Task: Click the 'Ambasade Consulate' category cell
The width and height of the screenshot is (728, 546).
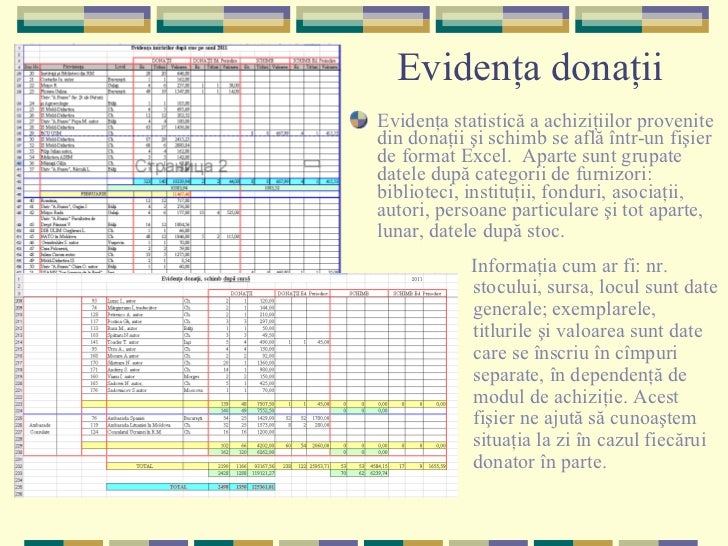Action: pos(40,429)
